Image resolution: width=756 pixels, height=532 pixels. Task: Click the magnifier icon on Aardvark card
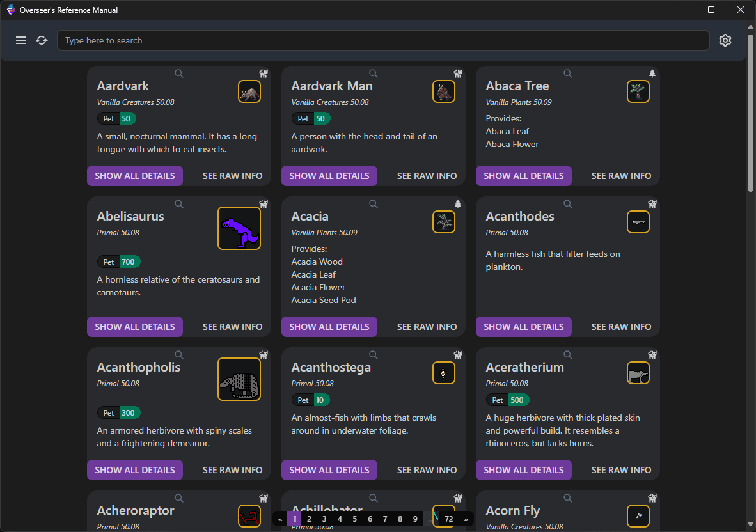[179, 74]
